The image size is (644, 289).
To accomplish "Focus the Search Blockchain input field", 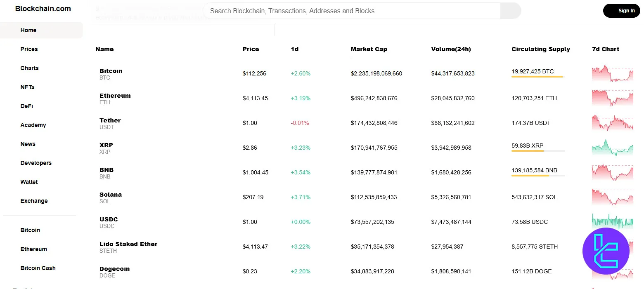I will [351, 11].
